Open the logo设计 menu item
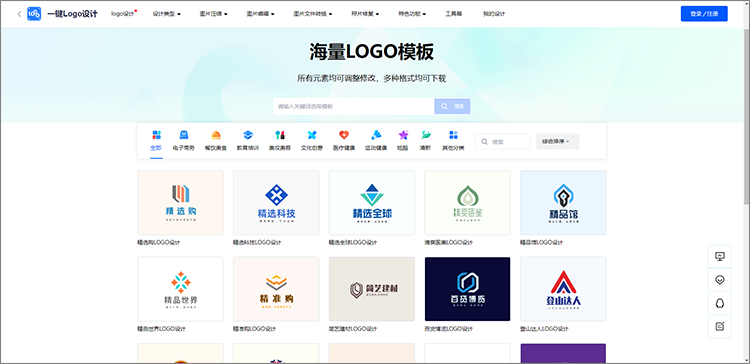Image resolution: width=750 pixels, height=364 pixels. coord(122,14)
